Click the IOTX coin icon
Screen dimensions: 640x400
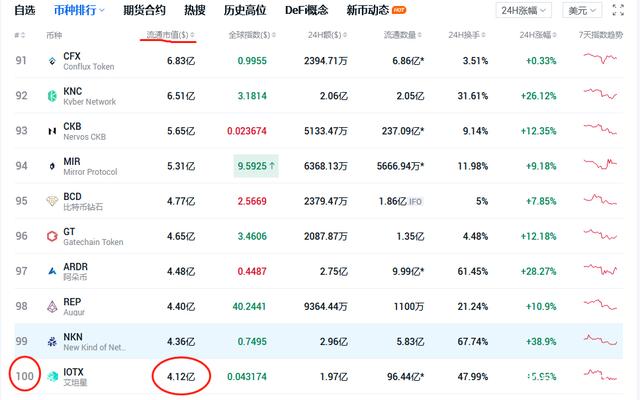tap(52, 376)
